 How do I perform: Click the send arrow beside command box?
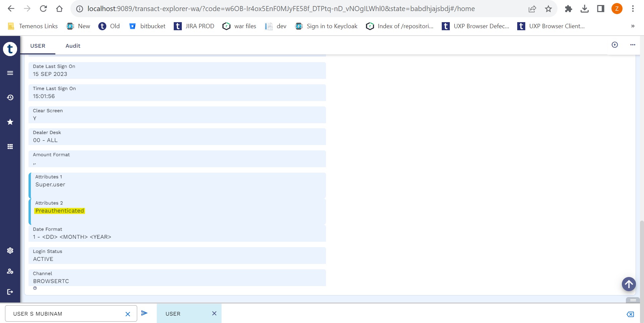click(144, 313)
